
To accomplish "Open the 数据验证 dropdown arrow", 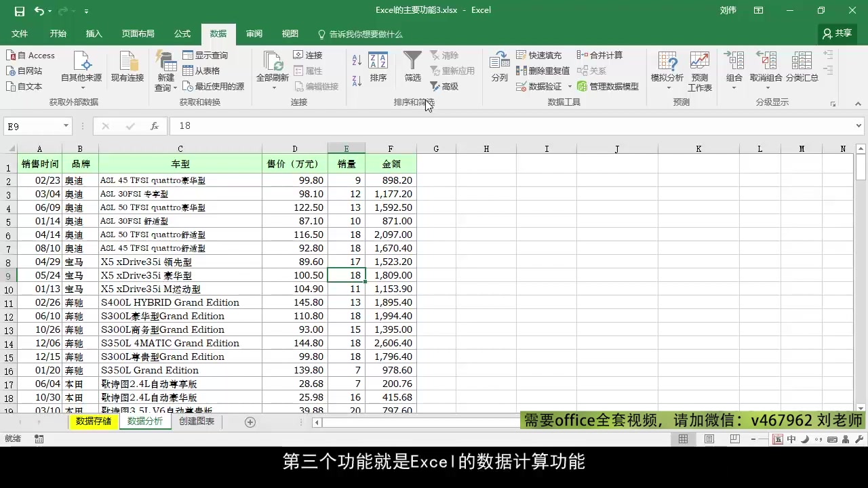I will [570, 87].
